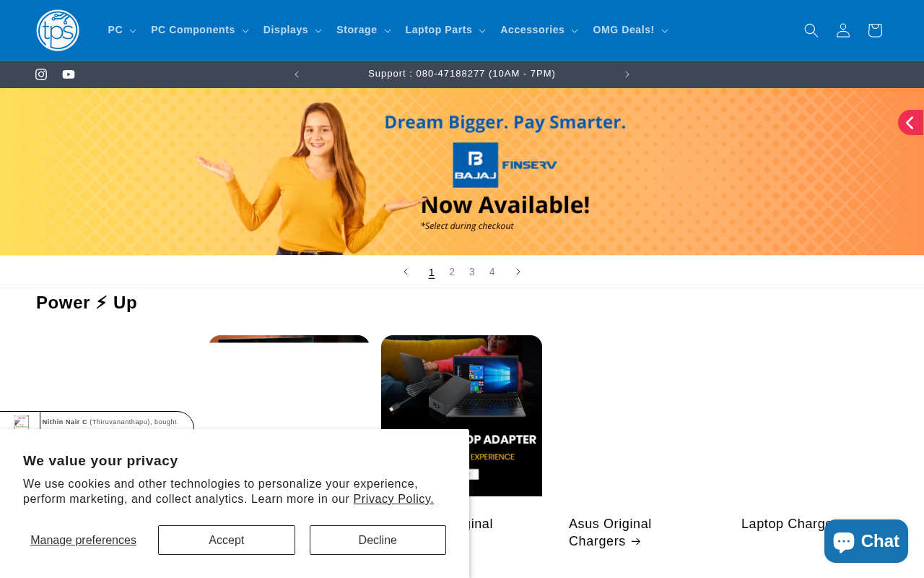924x578 pixels.
Task: Open the Laptop Chargers collection link
Action: 788,524
